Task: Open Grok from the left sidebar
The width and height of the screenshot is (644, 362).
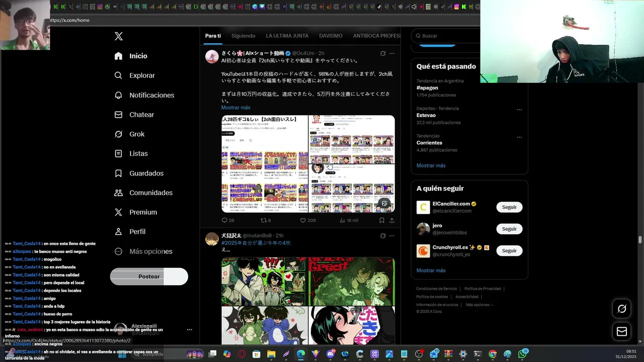Action: (129, 134)
